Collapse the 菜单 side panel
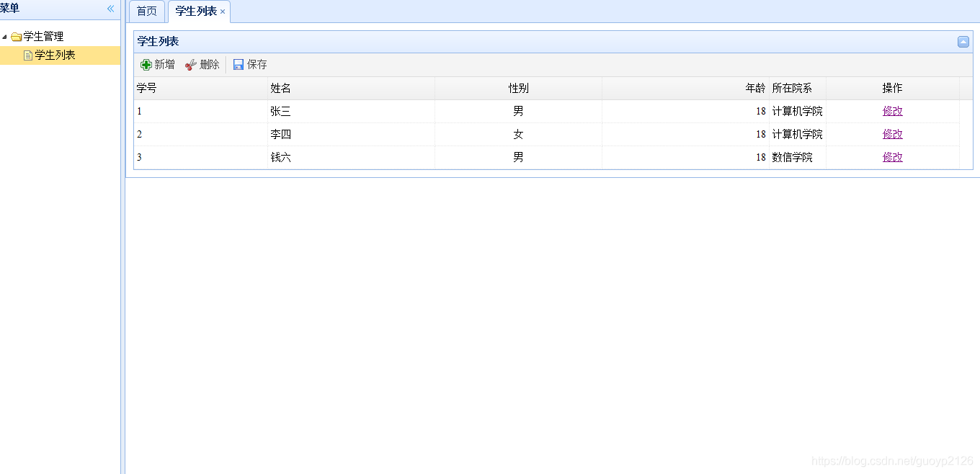Viewport: 980px width, 474px height. [110, 9]
